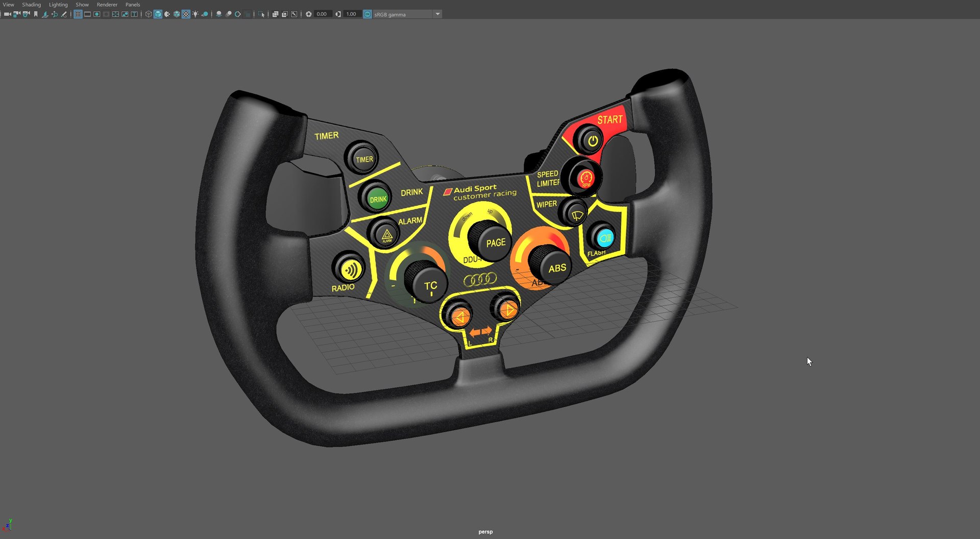Click the Select Camera icon
The height and width of the screenshot is (539, 980).
[x=7, y=14]
